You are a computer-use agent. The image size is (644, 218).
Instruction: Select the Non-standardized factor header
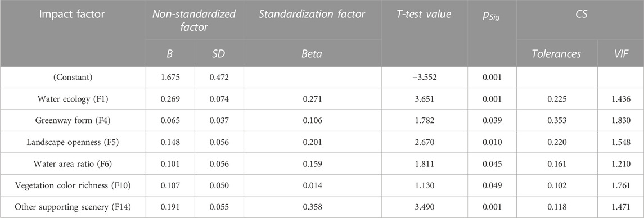(195, 20)
